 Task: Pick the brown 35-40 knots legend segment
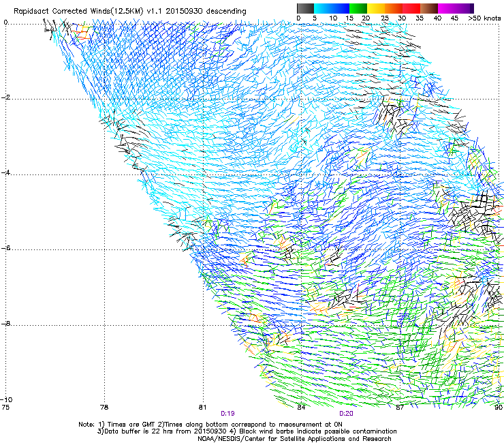(x=429, y=8)
